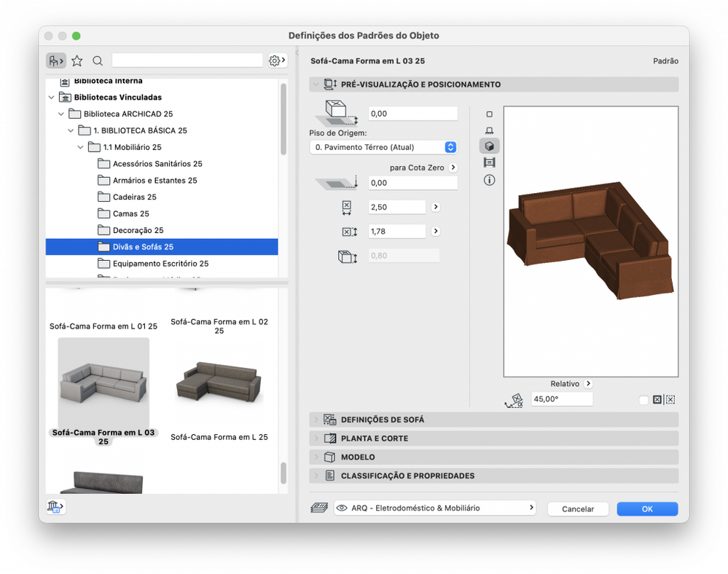The width and height of the screenshot is (728, 574).
Task: Select the Cadeiras 25 folder
Action: 135,197
